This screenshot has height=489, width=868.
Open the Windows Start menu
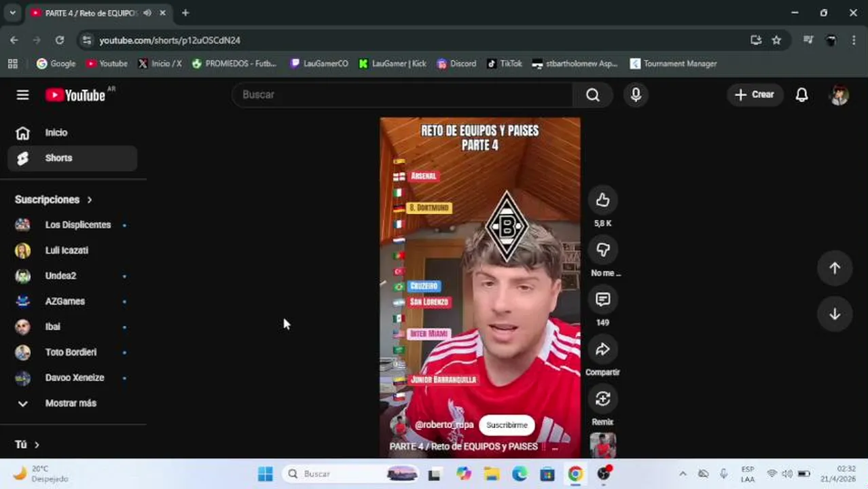[266, 473]
